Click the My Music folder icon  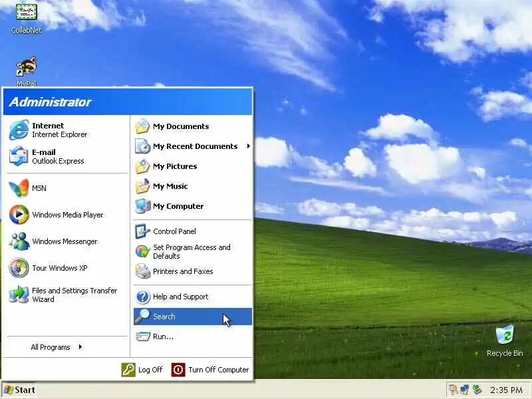[142, 186]
